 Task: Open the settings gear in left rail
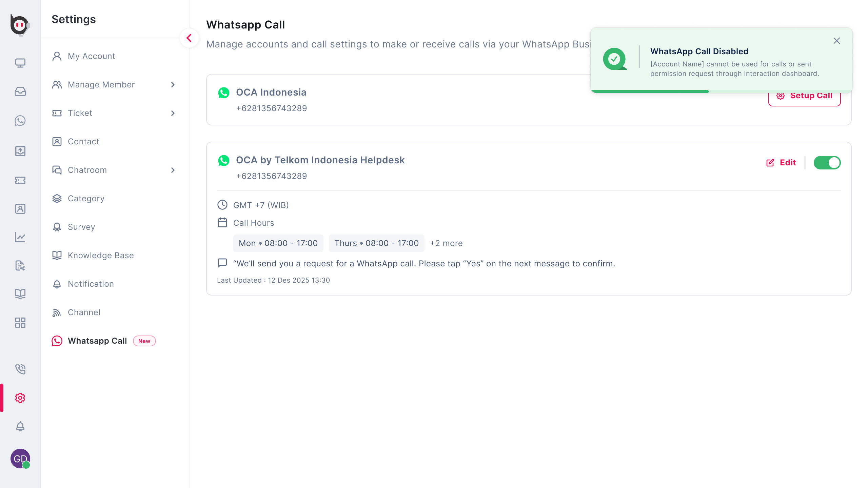click(20, 398)
